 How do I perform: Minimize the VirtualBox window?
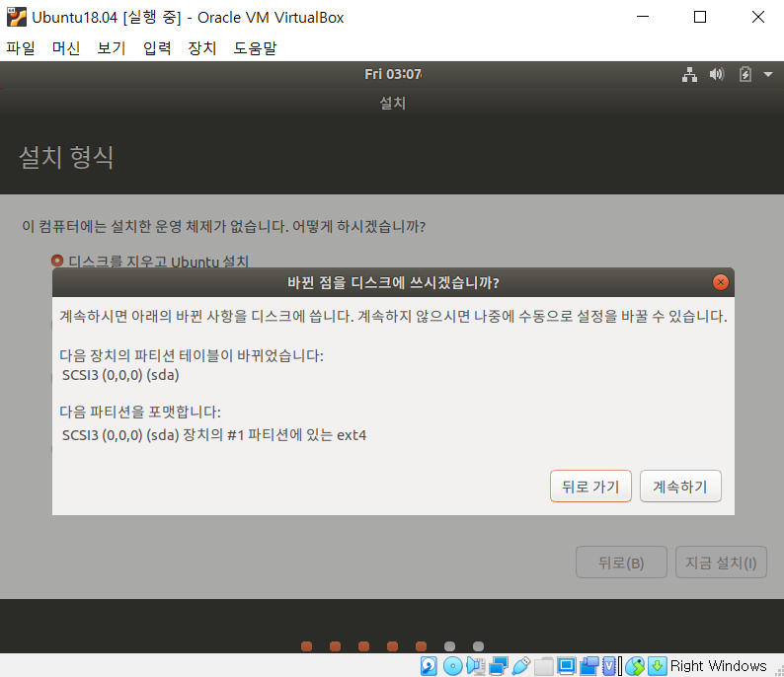click(x=643, y=17)
